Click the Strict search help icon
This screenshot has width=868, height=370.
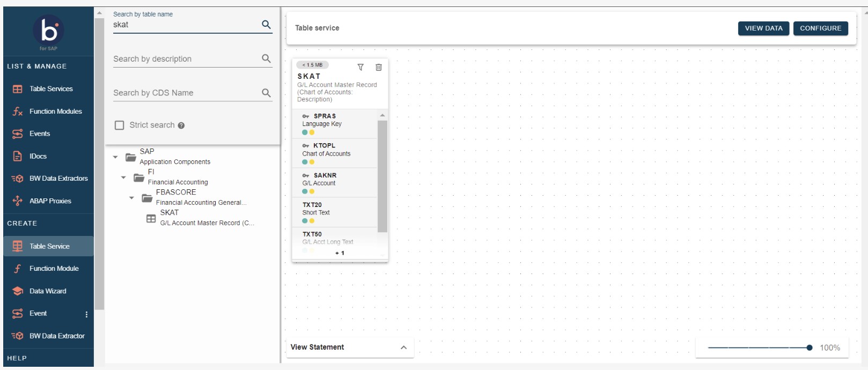(x=181, y=125)
